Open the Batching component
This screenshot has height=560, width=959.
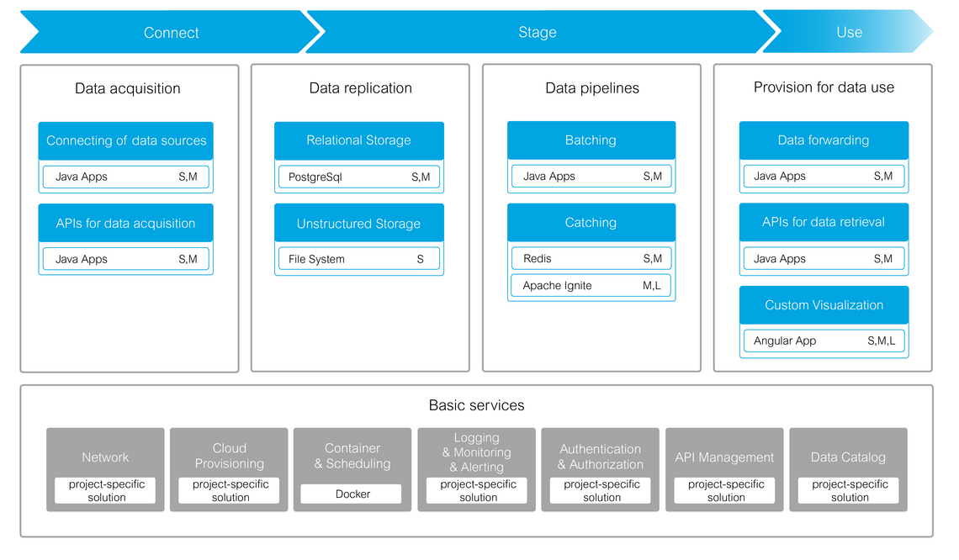coord(591,140)
